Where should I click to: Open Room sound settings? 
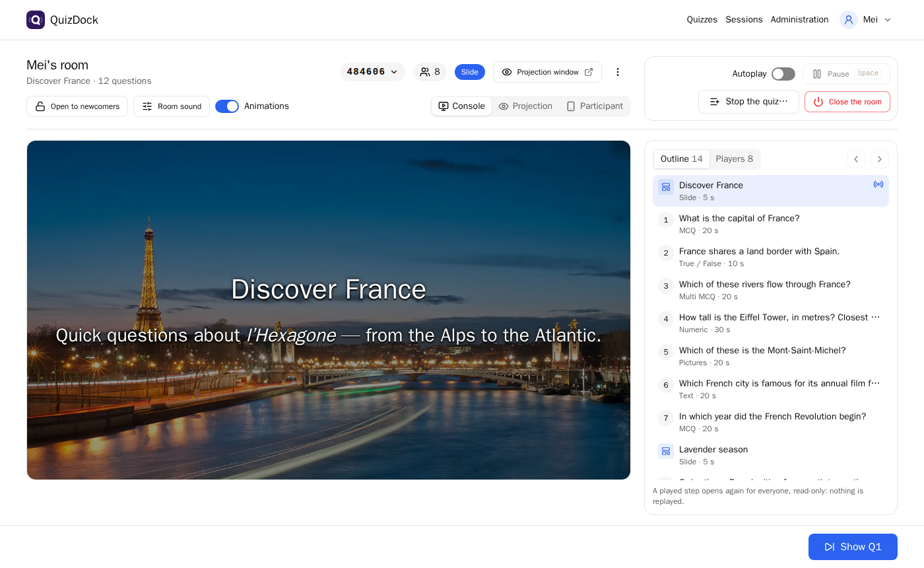[x=172, y=106]
